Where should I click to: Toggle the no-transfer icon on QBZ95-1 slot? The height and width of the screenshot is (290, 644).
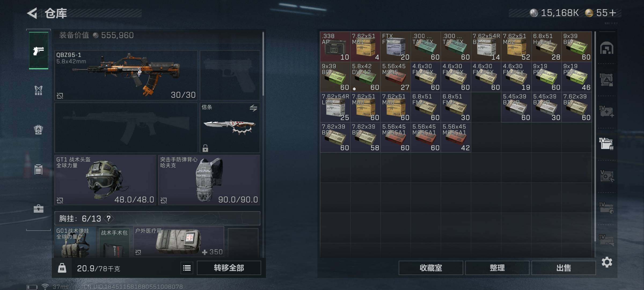pos(60,96)
